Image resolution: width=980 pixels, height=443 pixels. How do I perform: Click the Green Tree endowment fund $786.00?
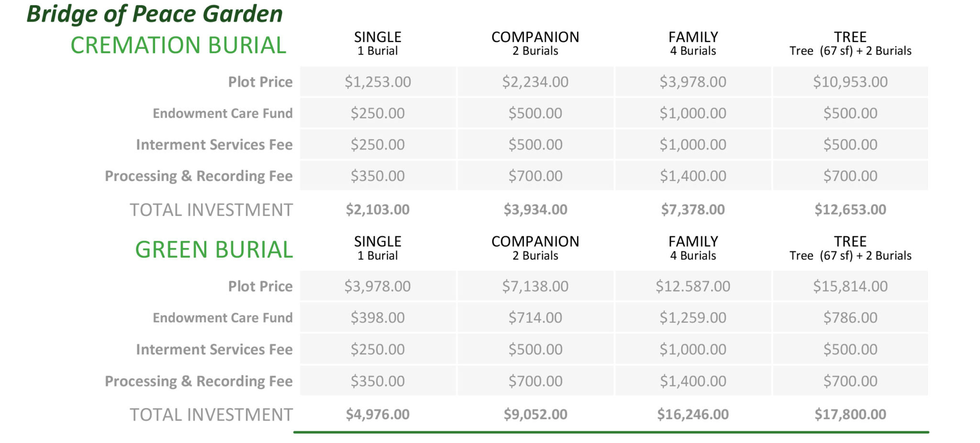tap(850, 318)
